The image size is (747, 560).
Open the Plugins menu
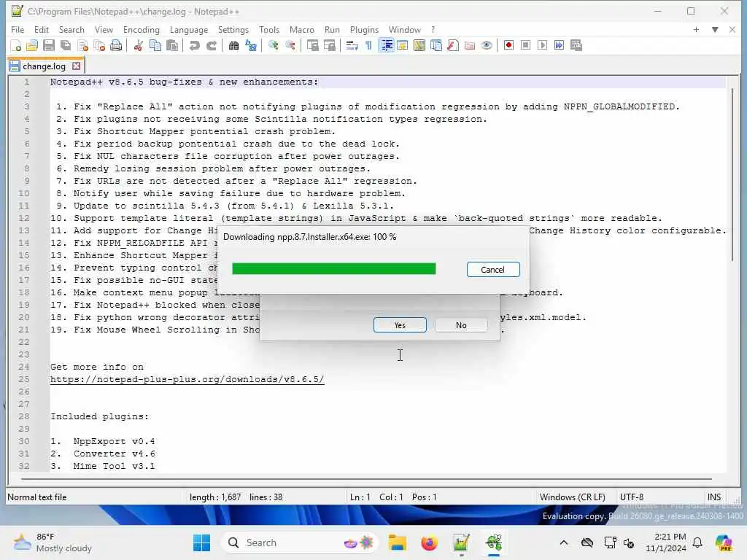(x=364, y=29)
